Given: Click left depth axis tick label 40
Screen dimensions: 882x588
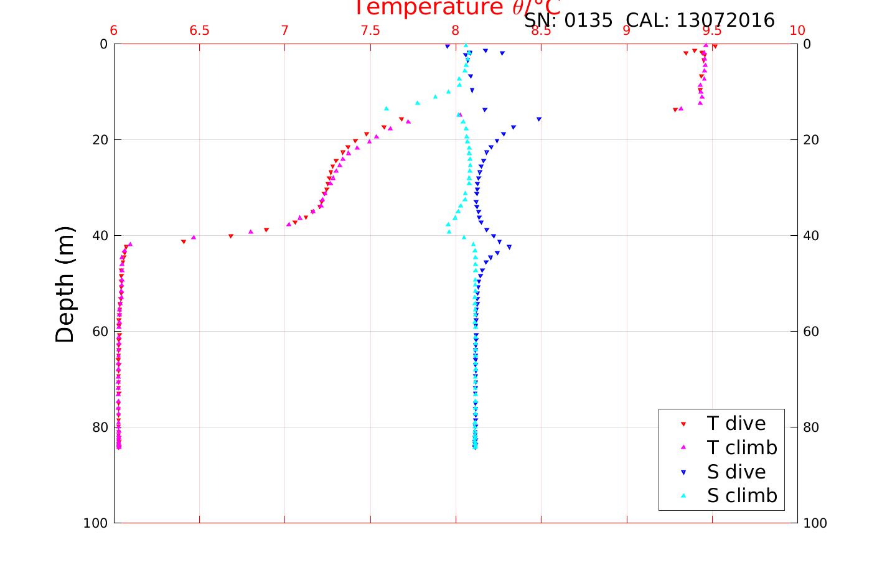Looking at the screenshot, I should click(100, 236).
